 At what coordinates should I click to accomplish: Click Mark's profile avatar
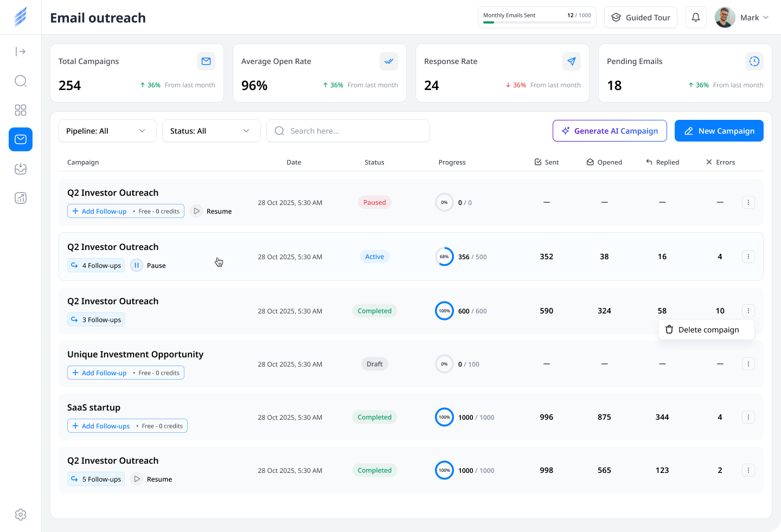[725, 17]
